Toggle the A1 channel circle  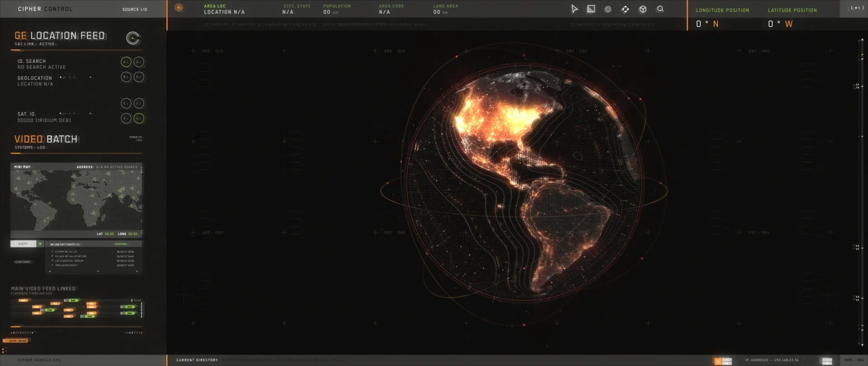click(126, 62)
